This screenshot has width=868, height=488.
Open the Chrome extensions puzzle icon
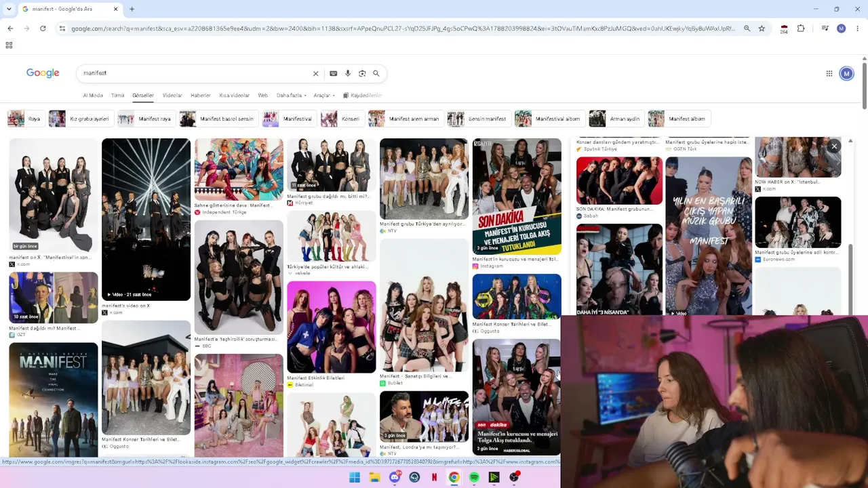click(801, 28)
